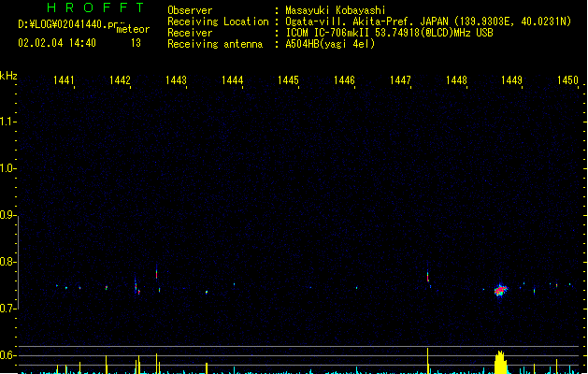Viewport: 588px width, 374px height.
Task: Click the 'meteor' label
Action: pos(133,29)
